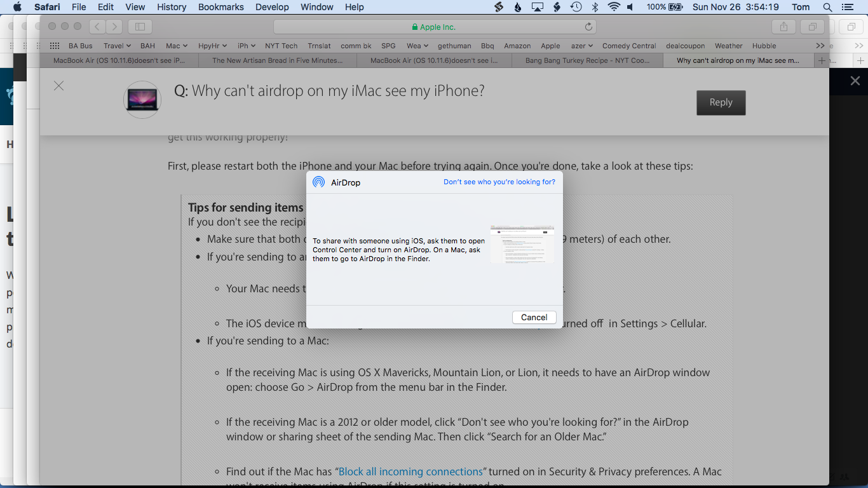Open the Time Machine status menu
The height and width of the screenshot is (488, 868).
click(x=576, y=7)
